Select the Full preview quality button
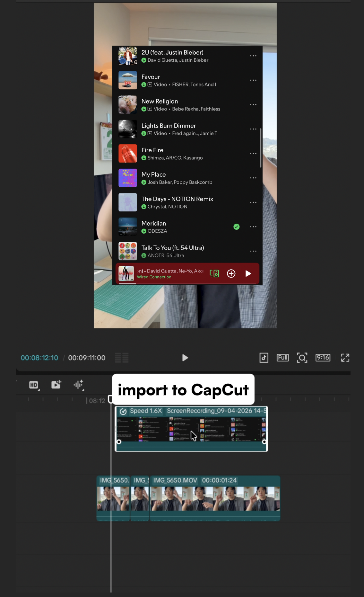The height and width of the screenshot is (597, 364). pos(283,358)
